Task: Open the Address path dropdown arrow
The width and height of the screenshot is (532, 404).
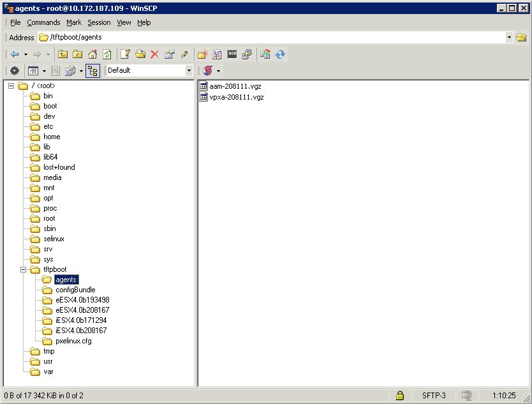Action: [509, 37]
